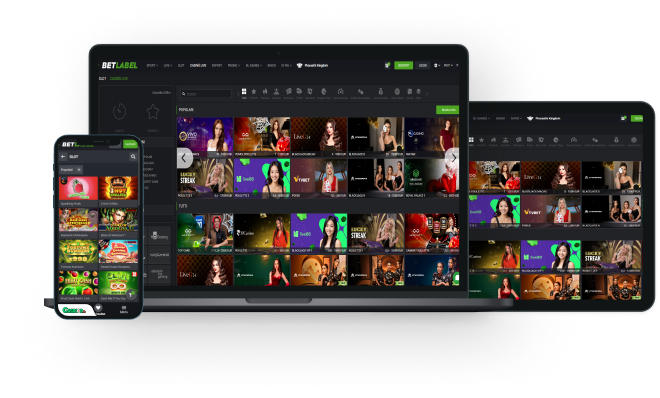Expand SPORT dropdown in laptop navigation
660x398 pixels.
[x=152, y=66]
